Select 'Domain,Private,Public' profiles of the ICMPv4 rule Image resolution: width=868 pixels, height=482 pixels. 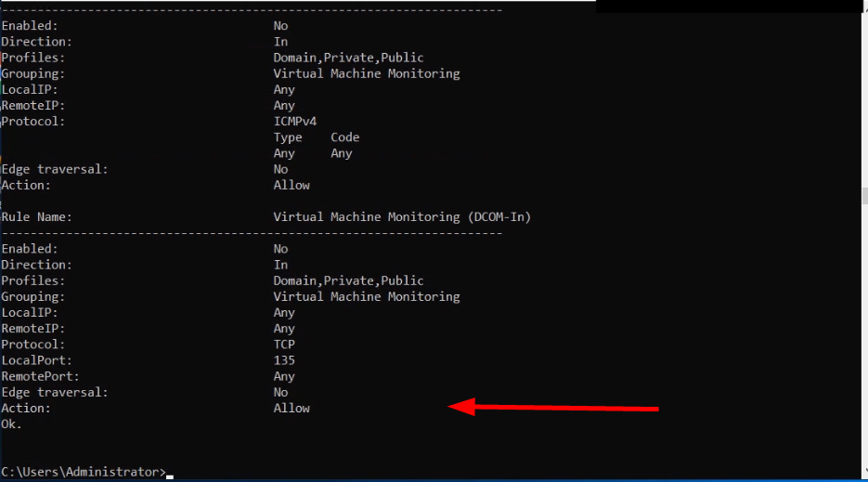[x=349, y=58]
